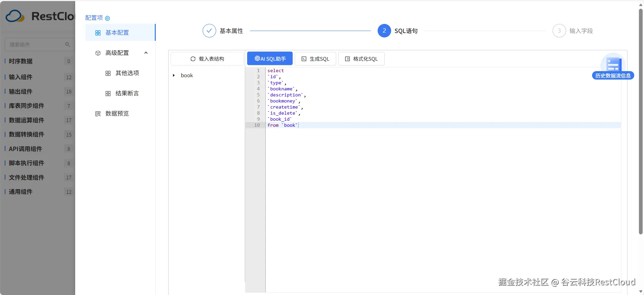Click the 生成SQL button

315,59
